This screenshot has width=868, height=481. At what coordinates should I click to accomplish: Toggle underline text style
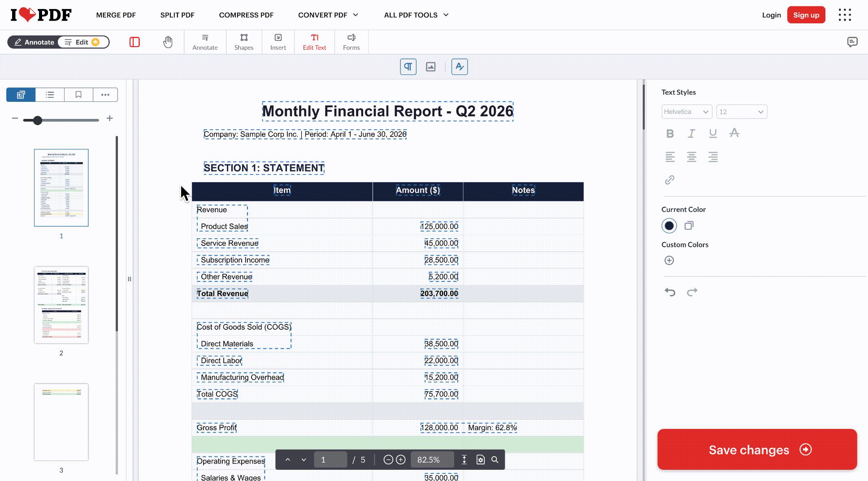713,133
